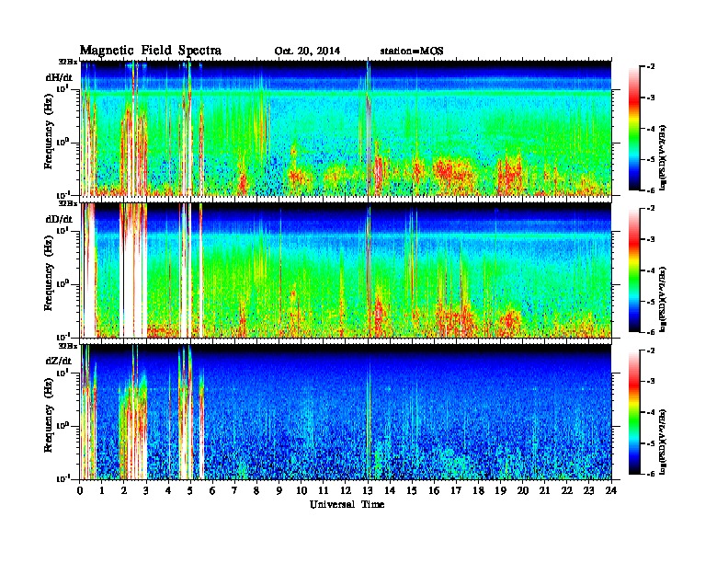This screenshot has height=563, width=728.
Task: Click hour tick label '3' on time axis
Action: tap(146, 491)
